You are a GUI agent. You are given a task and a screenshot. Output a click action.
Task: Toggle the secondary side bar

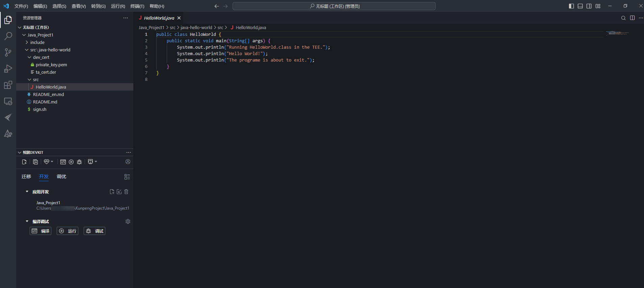pos(589,6)
